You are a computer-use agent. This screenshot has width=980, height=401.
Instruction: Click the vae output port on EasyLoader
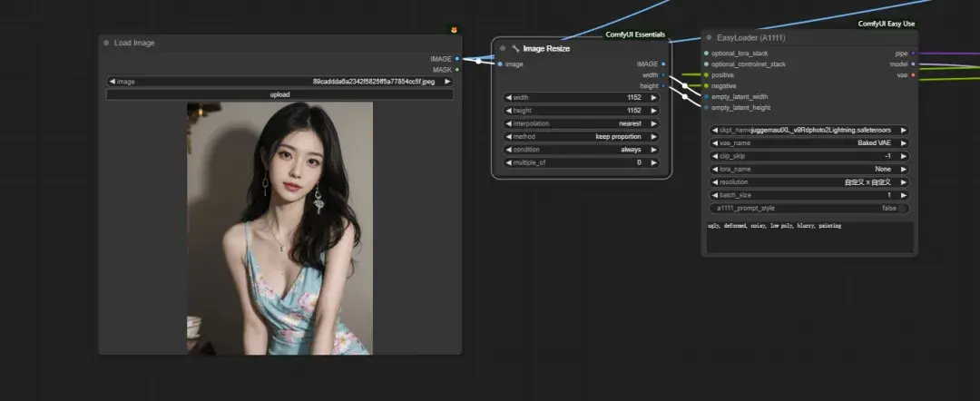tap(913, 75)
